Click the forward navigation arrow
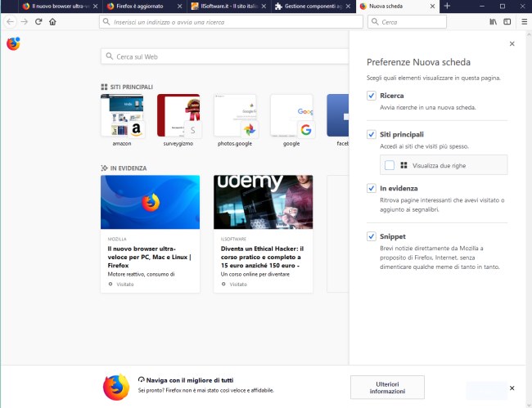Image resolution: width=532 pixels, height=408 pixels. point(24,22)
